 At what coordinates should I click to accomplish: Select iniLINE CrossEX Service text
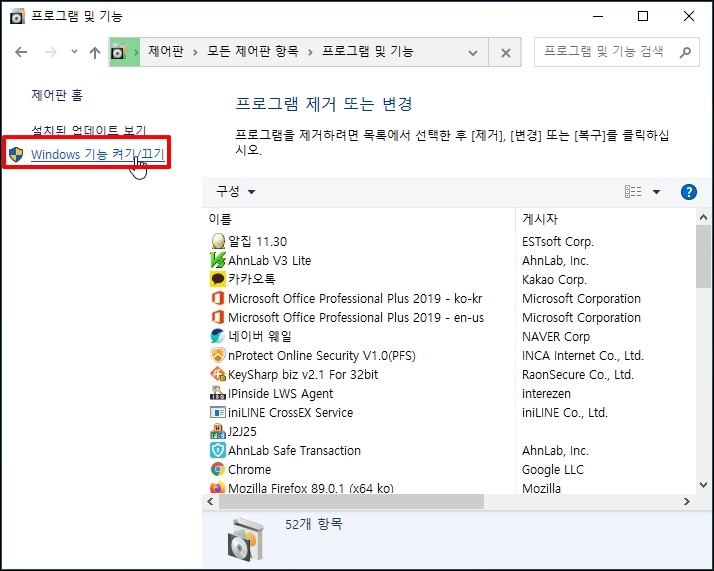click(x=291, y=413)
